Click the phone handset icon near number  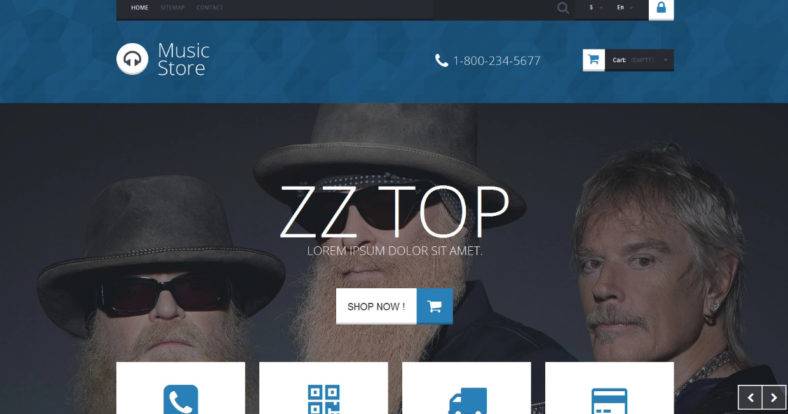(x=441, y=61)
